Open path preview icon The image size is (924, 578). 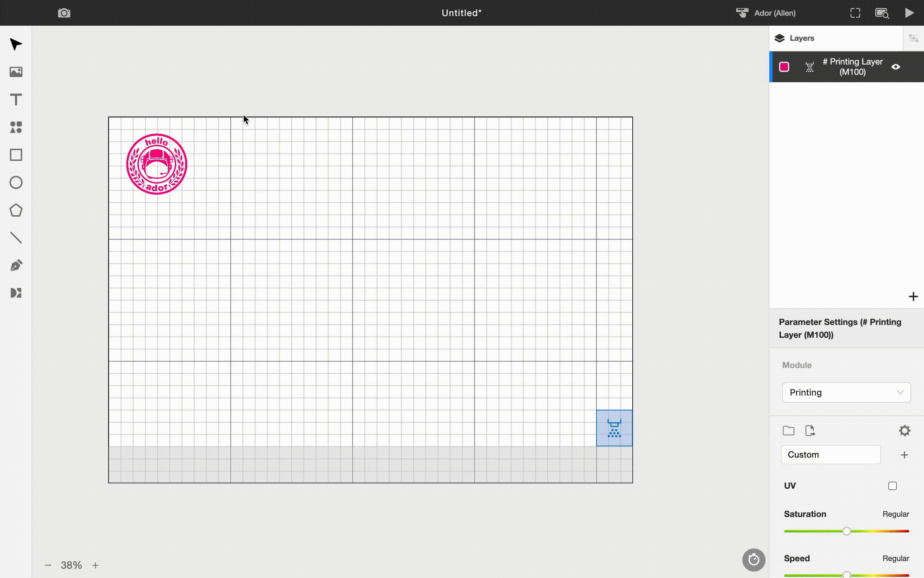882,13
